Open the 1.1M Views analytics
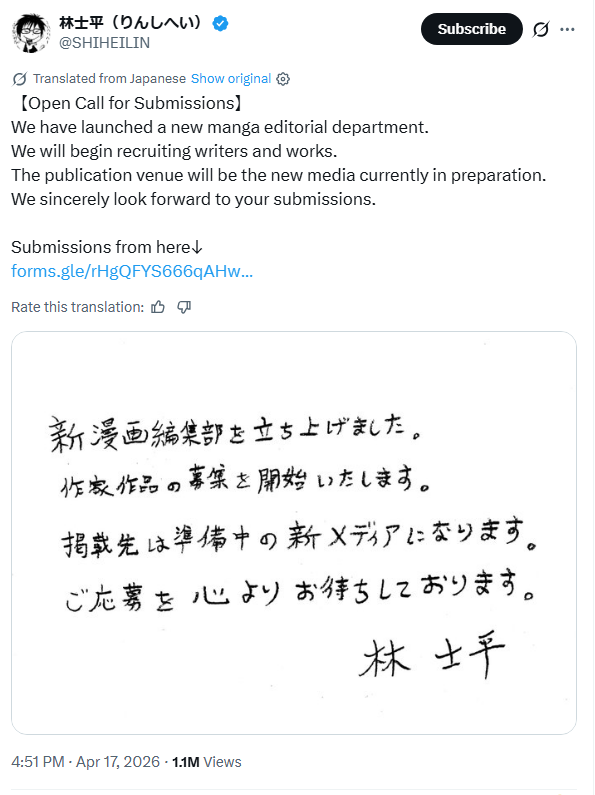This screenshot has height=795, width=595. [x=207, y=762]
